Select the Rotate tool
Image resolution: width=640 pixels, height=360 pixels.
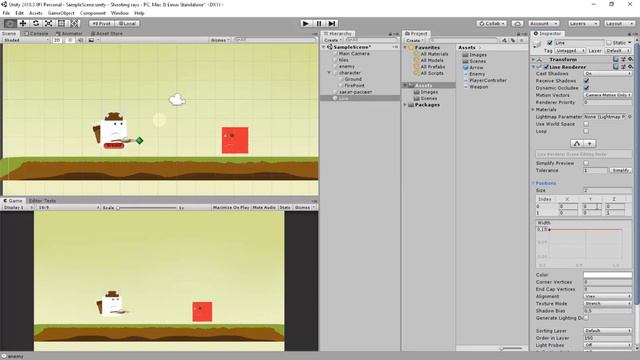pos(36,23)
